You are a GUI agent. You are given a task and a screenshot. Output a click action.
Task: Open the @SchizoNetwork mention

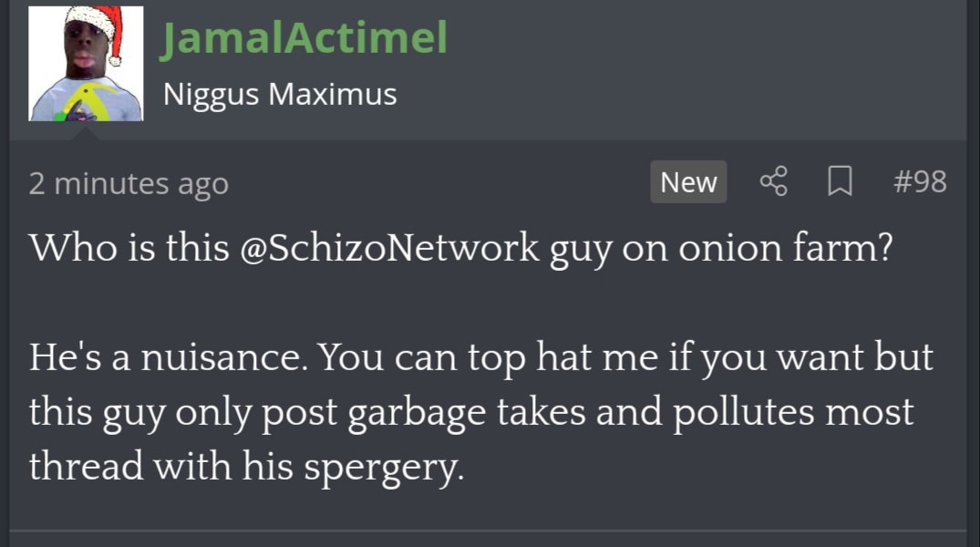(389, 248)
